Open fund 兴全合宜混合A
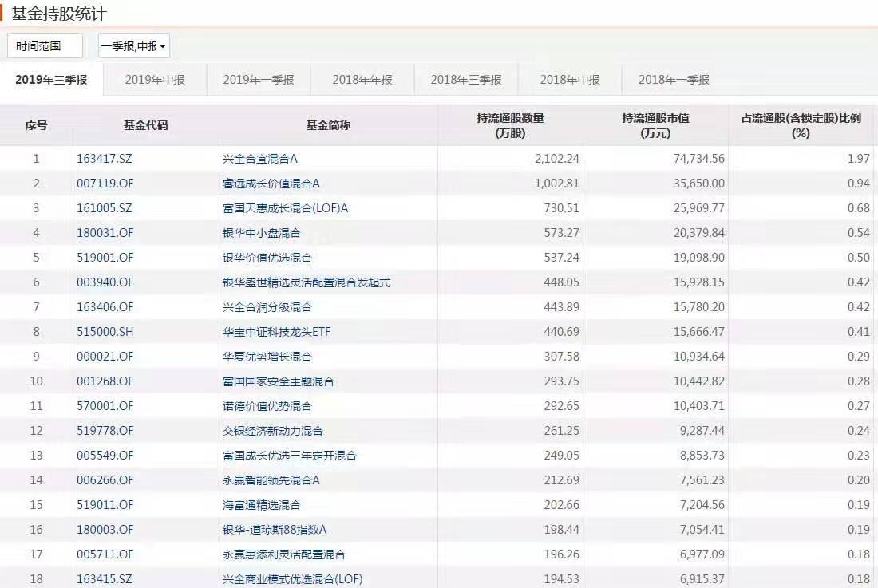The height and width of the screenshot is (588, 878). pos(260,159)
